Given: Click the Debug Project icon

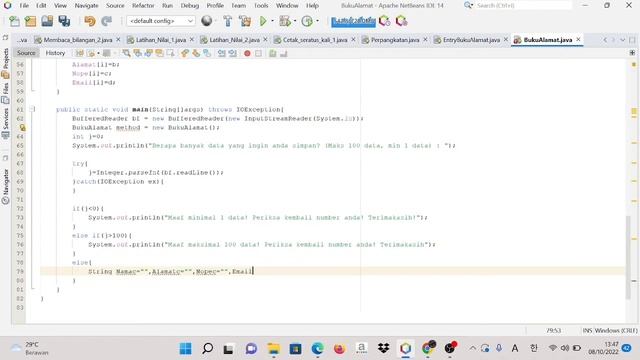Looking at the screenshot, I should pos(285,21).
